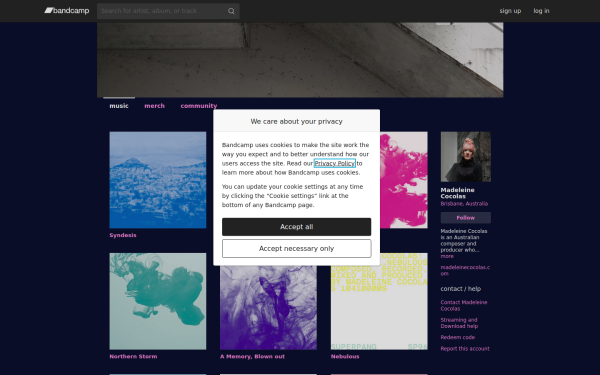
Task: Open the pink ink album cover
Action: coord(404,180)
